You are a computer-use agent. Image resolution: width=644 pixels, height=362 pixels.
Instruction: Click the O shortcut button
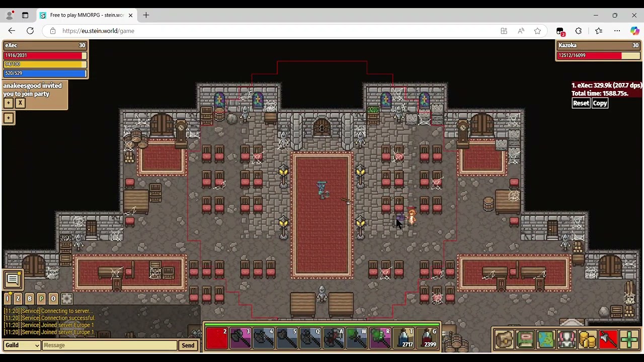click(53, 299)
